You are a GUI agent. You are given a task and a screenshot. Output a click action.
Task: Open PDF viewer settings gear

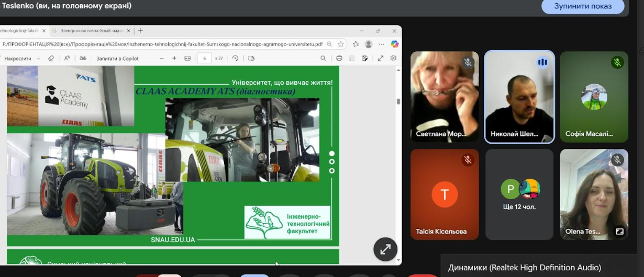pyautogui.click(x=393, y=59)
